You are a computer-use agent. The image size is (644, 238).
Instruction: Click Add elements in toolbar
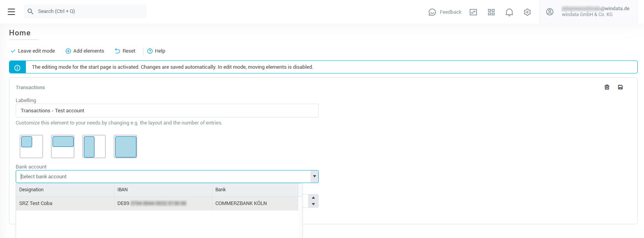[x=85, y=51]
